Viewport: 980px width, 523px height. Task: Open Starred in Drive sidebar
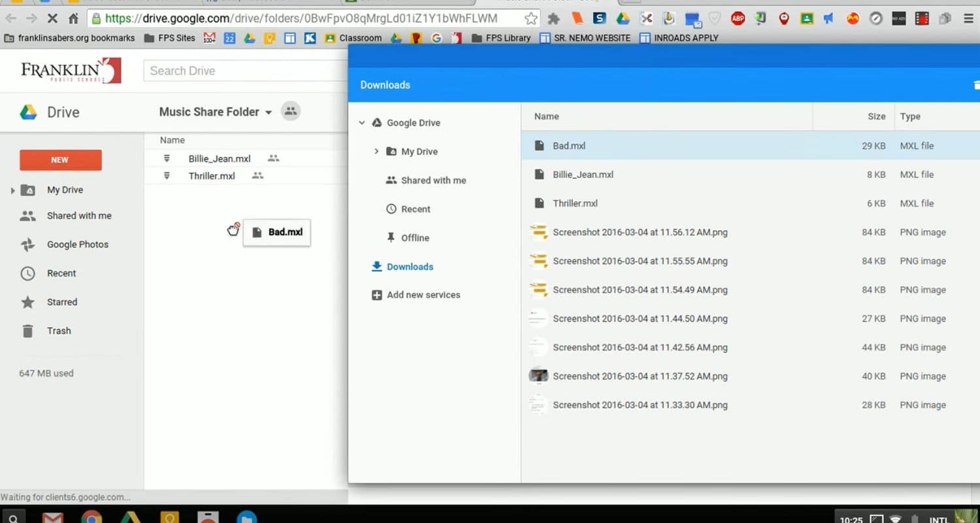(x=62, y=302)
